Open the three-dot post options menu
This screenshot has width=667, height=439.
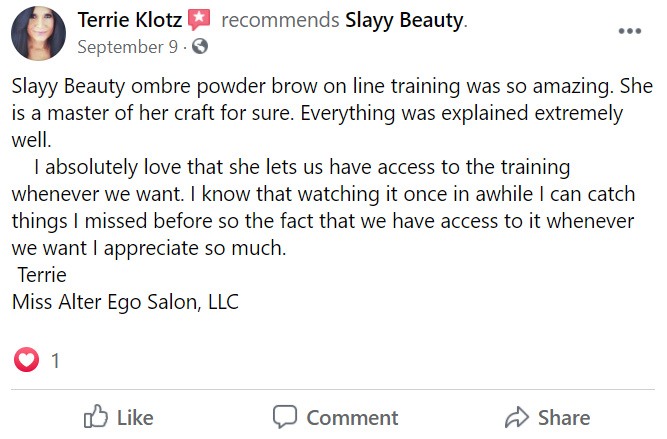[x=629, y=31]
